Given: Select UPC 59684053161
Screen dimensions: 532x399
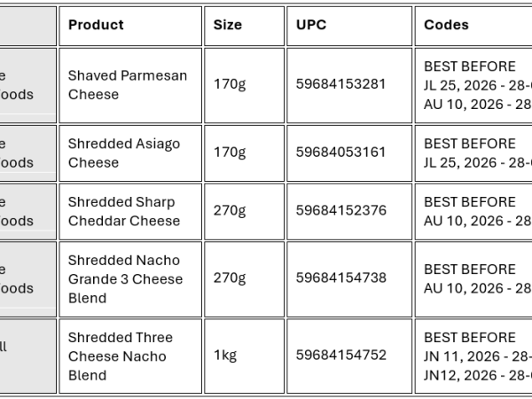Looking at the screenshot, I should (341, 153).
